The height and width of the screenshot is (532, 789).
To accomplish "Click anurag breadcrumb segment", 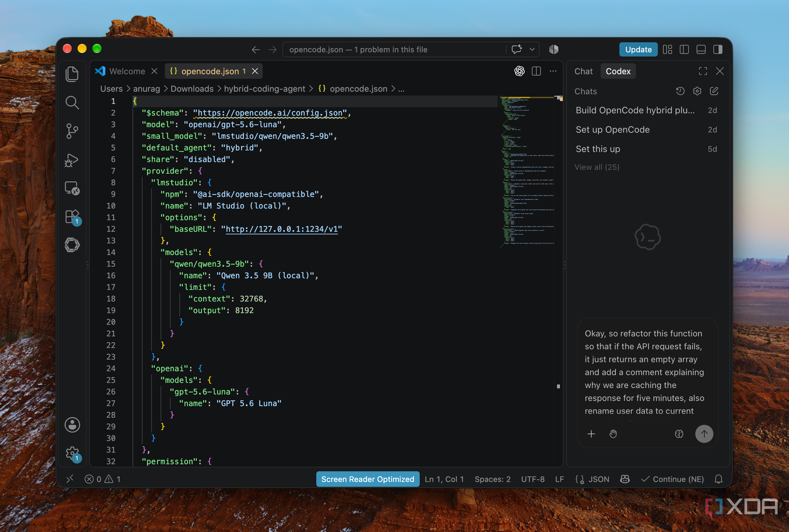I will pos(146,89).
